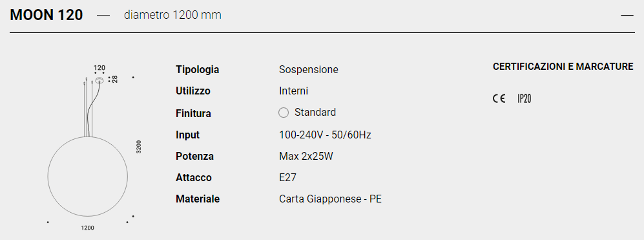The image size is (644, 240).
Task: Open the lamp sphere technical drawing
Action: 87,176
